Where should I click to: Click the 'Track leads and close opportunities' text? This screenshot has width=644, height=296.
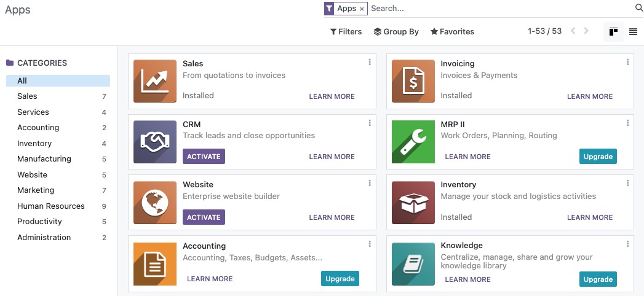coord(249,135)
